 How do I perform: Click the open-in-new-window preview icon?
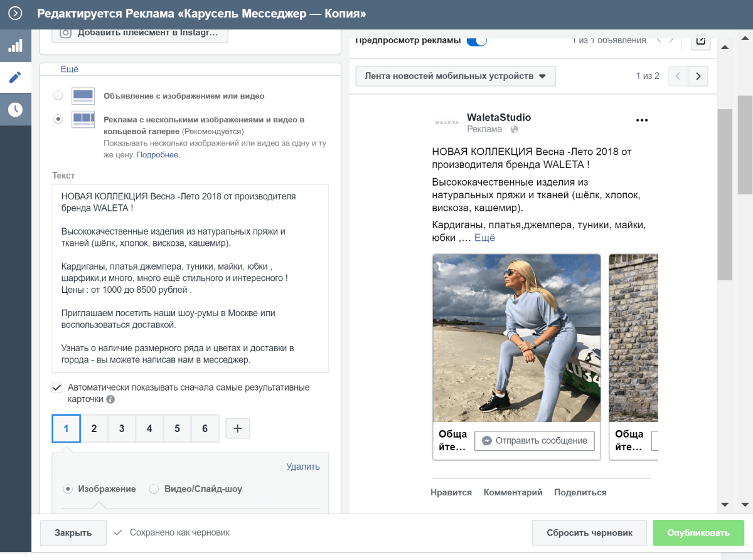700,41
